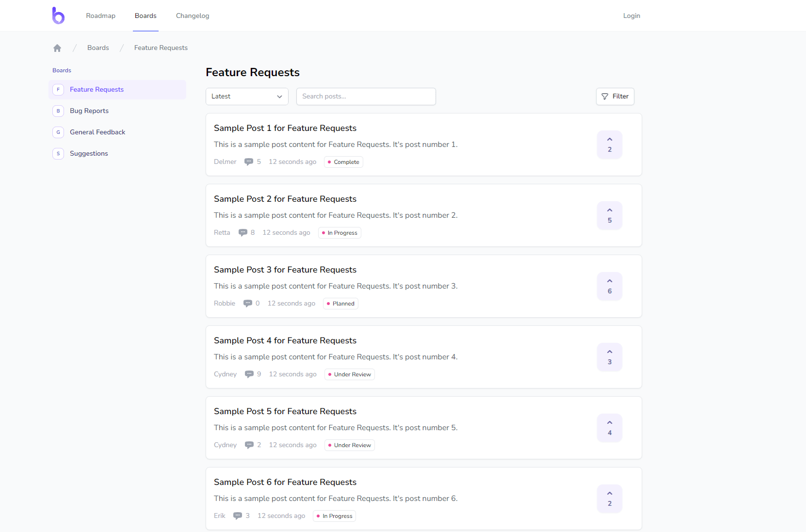Toggle upvote on Sample Post 5
Viewport: 806px width, 532px height.
tap(610, 428)
